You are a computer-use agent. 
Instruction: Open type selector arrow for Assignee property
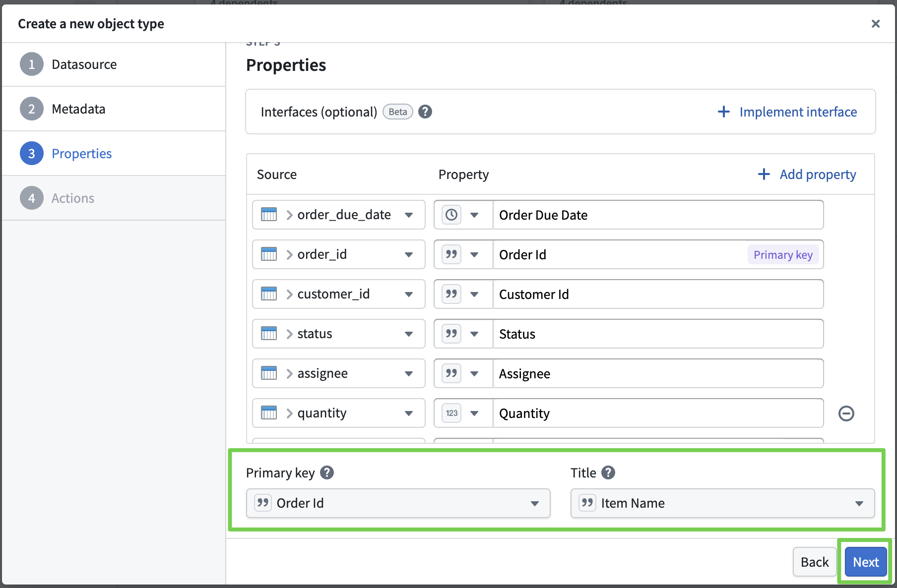[x=474, y=373]
